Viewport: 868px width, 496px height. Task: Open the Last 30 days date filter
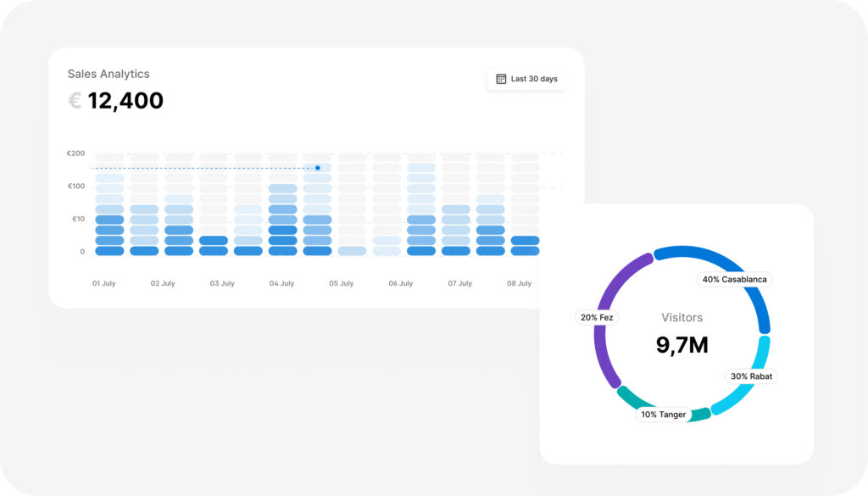526,79
